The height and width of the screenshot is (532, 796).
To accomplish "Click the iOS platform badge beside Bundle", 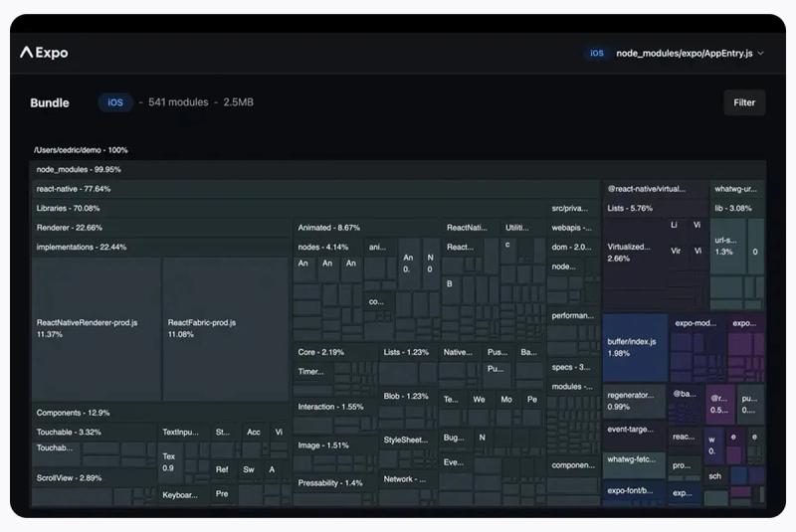I will click(115, 102).
